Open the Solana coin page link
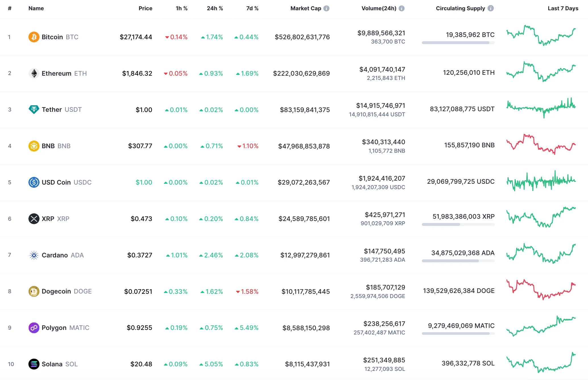 coord(52,364)
